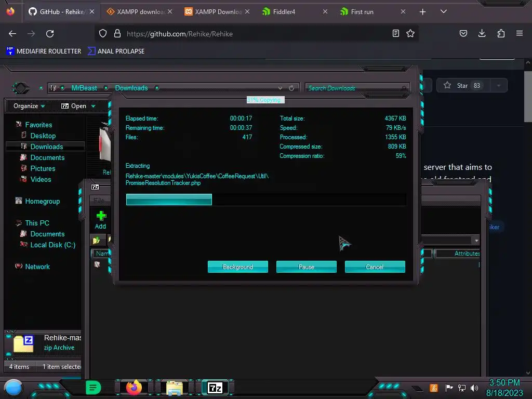Click Attributes column header in 7-Zip
The height and width of the screenshot is (399, 532).
457,254
